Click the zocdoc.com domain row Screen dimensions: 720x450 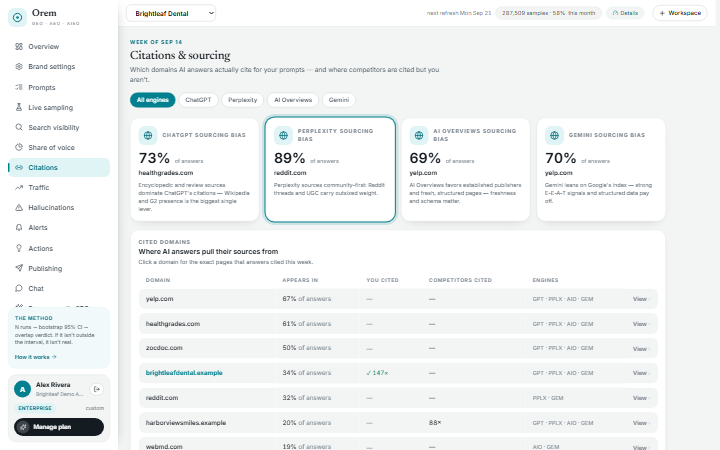(398, 348)
